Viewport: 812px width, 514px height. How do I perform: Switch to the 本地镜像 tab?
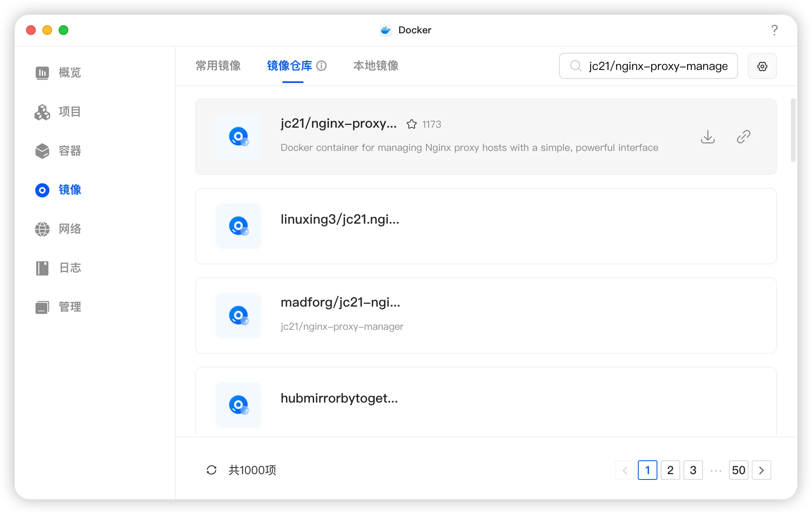point(376,66)
